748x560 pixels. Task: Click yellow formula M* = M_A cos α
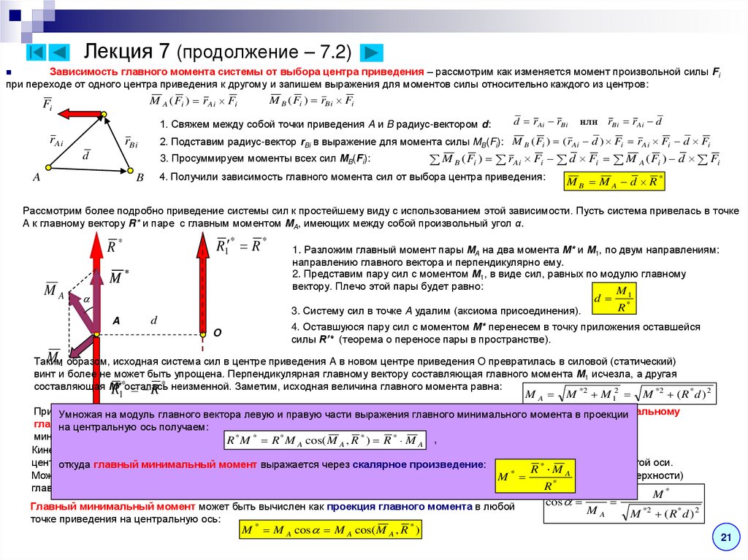(x=331, y=529)
